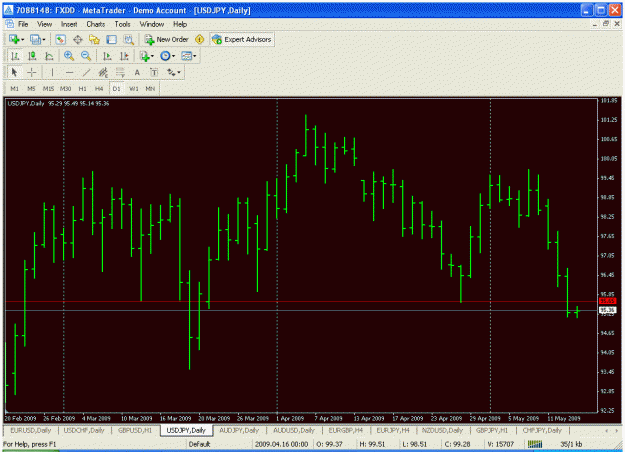Switch timeframe to MN
625x452 pixels.
[x=150, y=88]
